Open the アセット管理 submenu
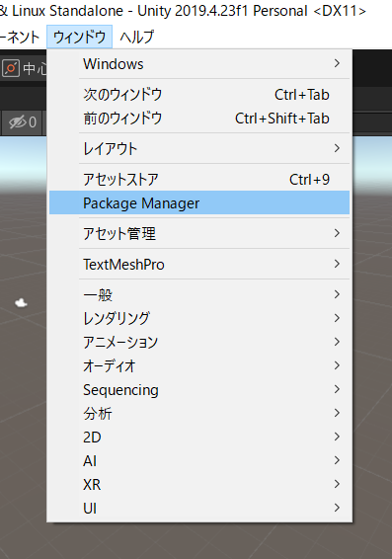 199,234
